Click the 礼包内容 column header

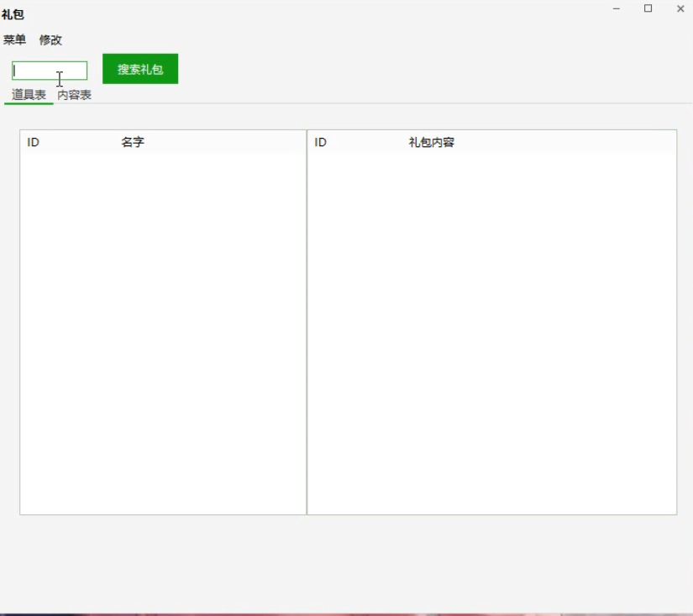point(431,142)
